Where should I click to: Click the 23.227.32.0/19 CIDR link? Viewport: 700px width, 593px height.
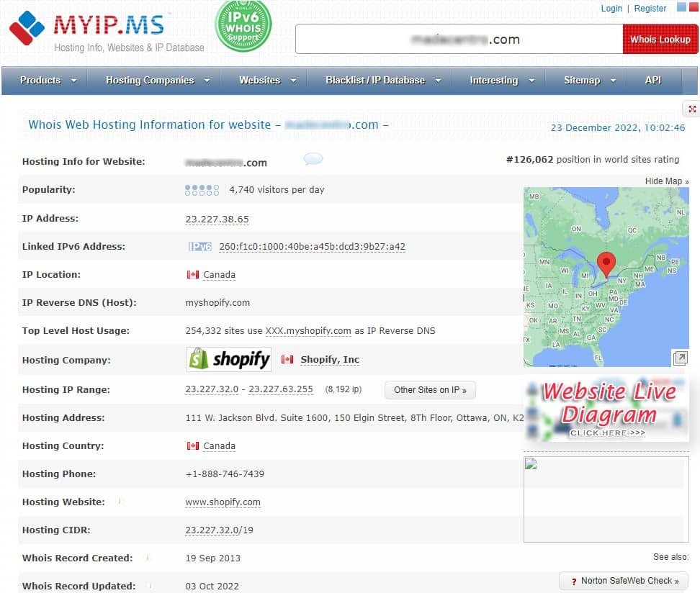coord(219,530)
